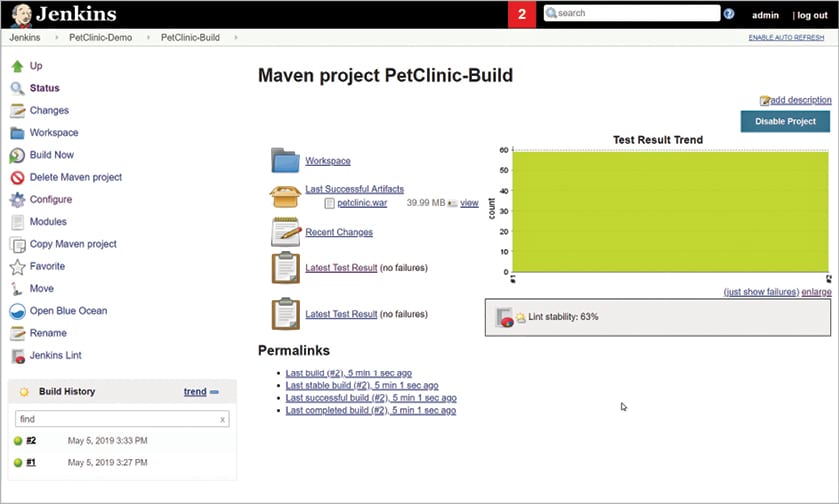The width and height of the screenshot is (839, 504).
Task: Click the Changes notepad icon in sidebar
Action: (17, 111)
